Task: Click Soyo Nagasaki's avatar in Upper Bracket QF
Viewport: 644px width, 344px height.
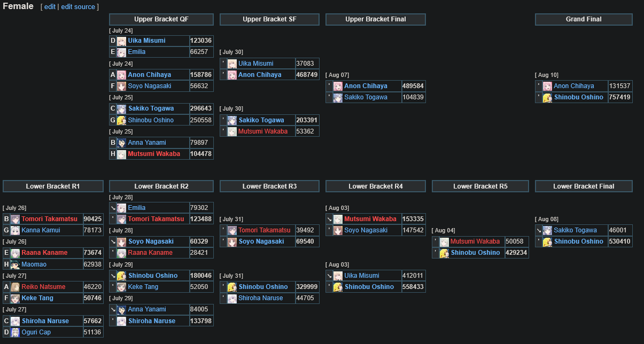Action: pyautogui.click(x=122, y=86)
